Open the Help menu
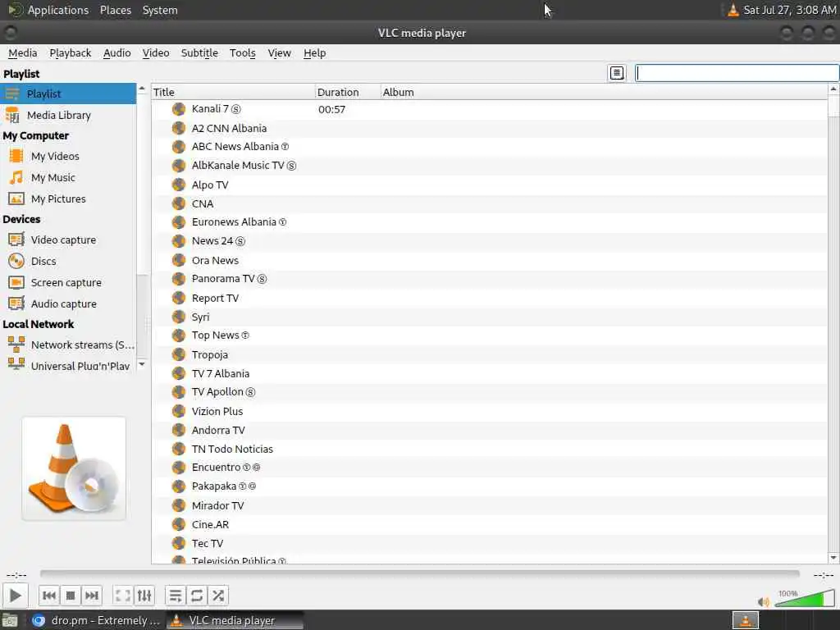 pos(314,53)
